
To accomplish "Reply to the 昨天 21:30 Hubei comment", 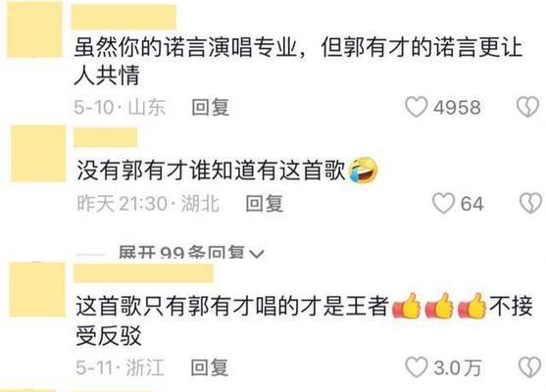I will pyautogui.click(x=264, y=204).
